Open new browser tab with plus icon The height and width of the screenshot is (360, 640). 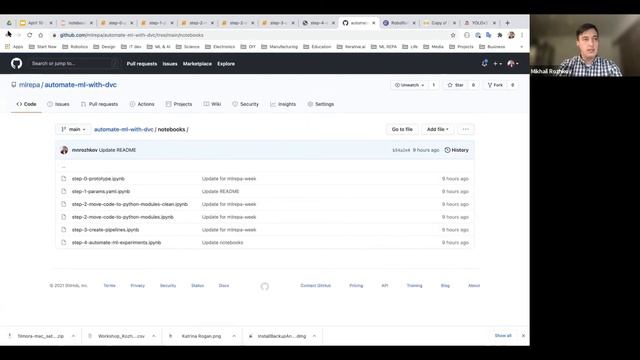pos(507,23)
